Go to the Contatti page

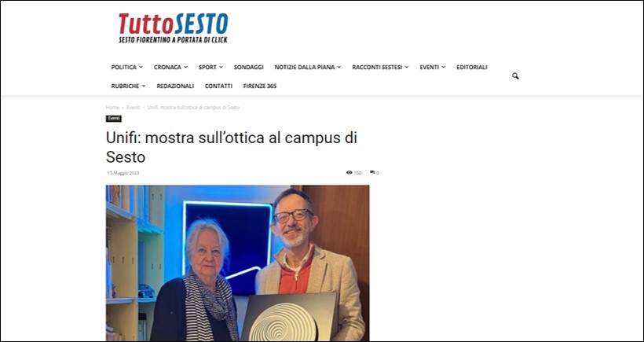click(218, 86)
